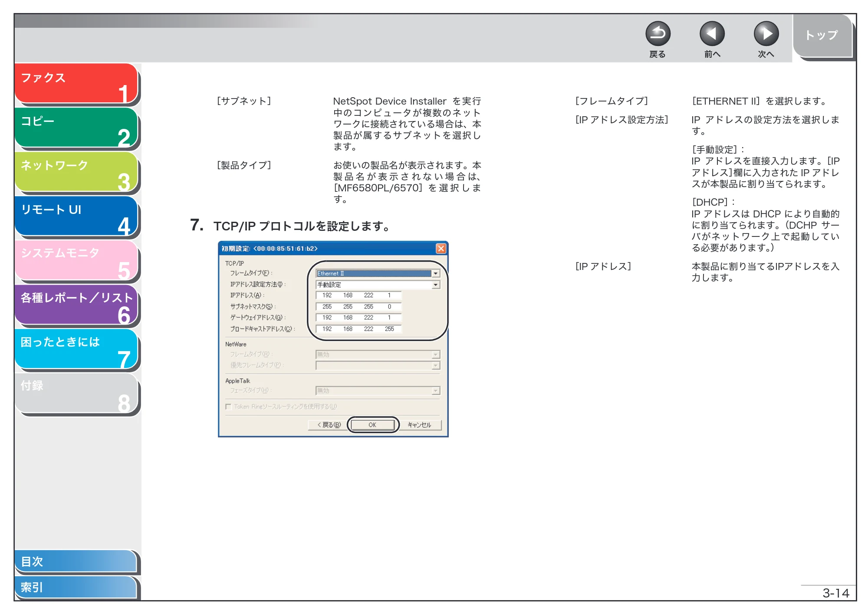Open chapter 2 コピー tab

76,127
